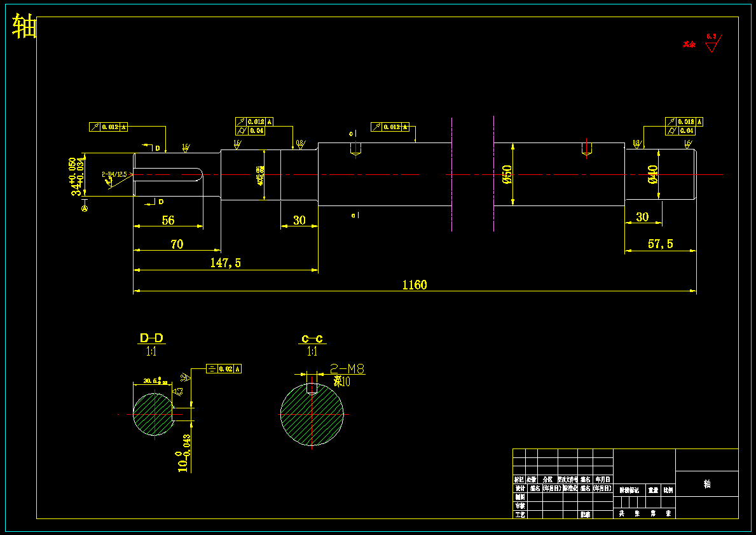Click the 147,5 dimension text

[225, 263]
